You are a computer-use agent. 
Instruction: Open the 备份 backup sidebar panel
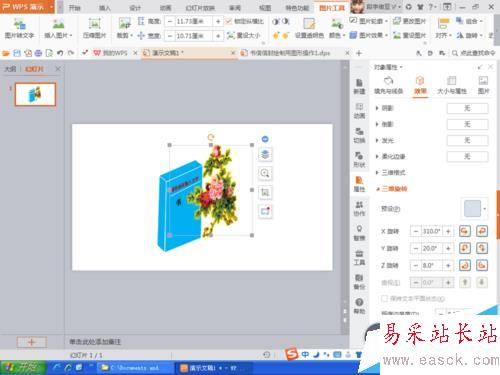point(359,282)
